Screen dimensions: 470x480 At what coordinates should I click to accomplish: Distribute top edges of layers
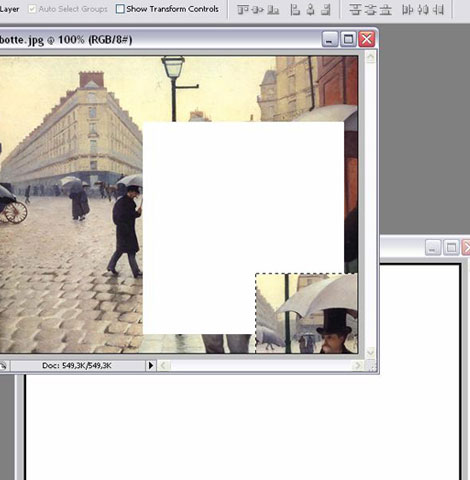[x=355, y=10]
